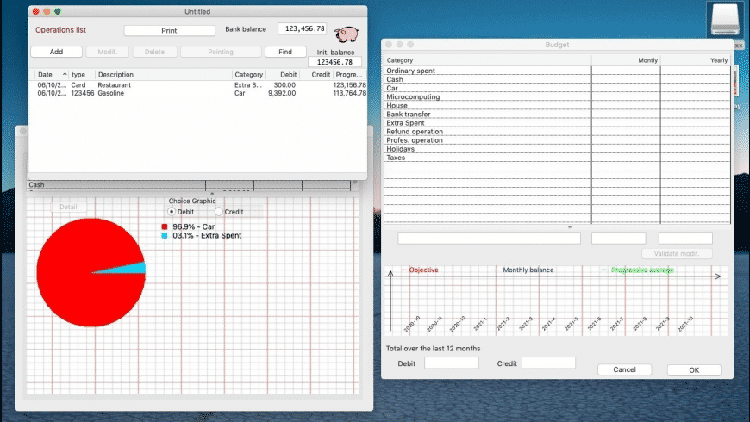This screenshot has height=422, width=750.
Task: Select the Debit radio button
Action: click(171, 211)
